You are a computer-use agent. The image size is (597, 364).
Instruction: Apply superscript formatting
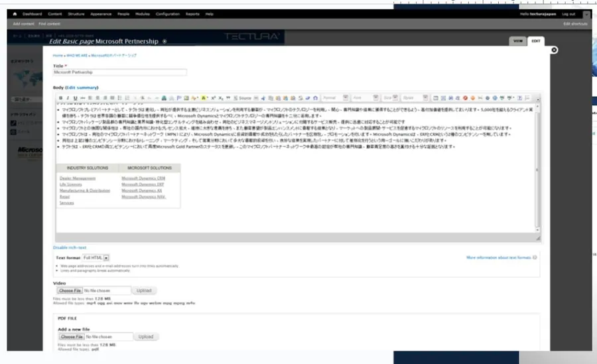point(214,98)
